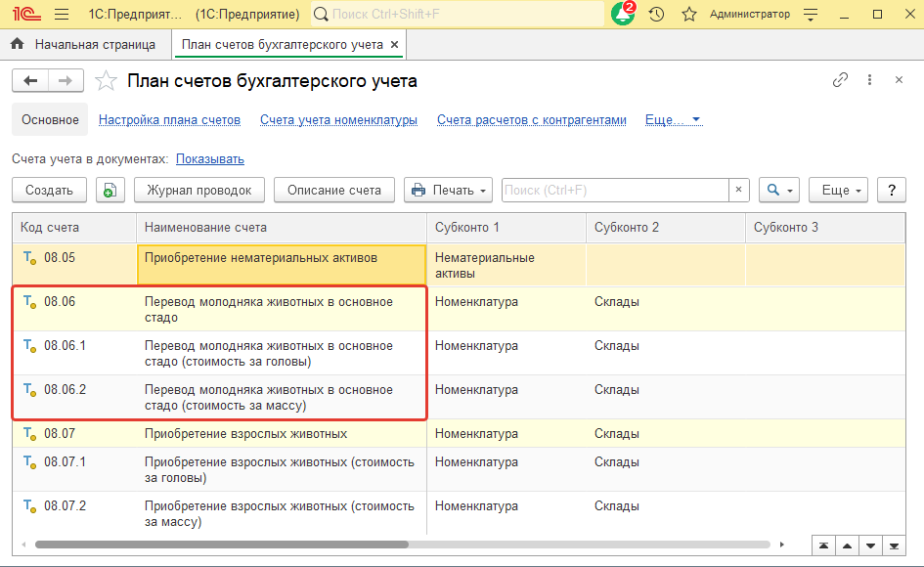Click the favorites star in title bar
Viewport: 924px width, 567px height.
pyautogui.click(x=688, y=15)
